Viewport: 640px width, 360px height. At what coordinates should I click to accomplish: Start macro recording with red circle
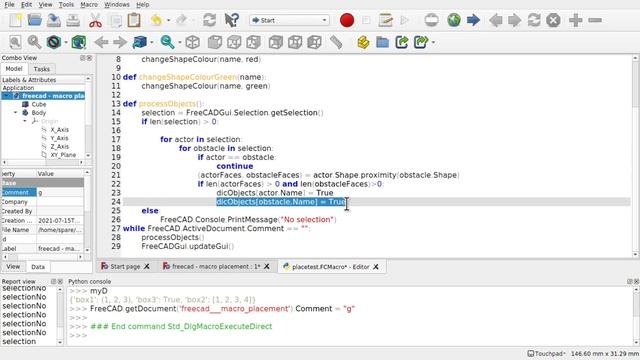[x=347, y=20]
